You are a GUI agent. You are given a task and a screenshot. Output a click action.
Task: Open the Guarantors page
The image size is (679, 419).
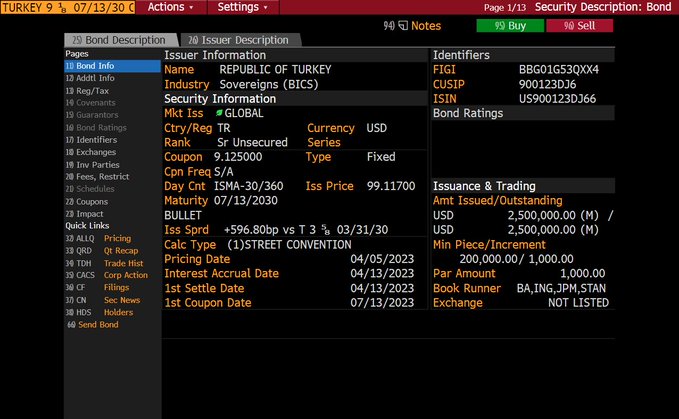(92, 115)
